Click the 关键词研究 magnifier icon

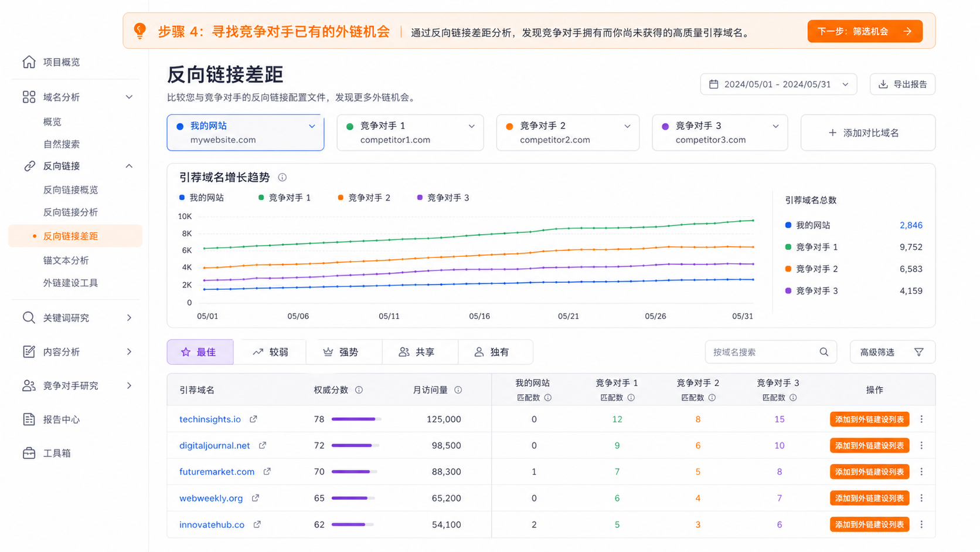coord(29,318)
